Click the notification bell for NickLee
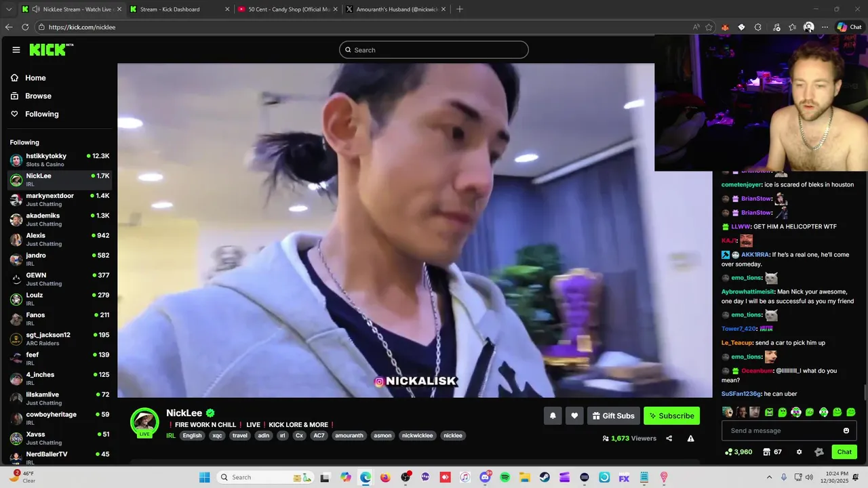This screenshot has width=868, height=488. [553, 415]
